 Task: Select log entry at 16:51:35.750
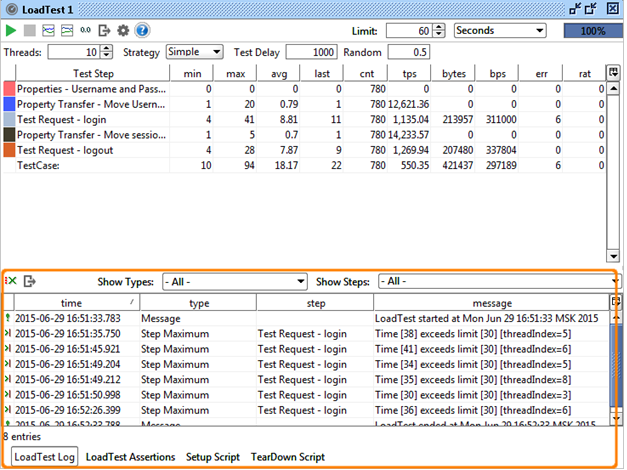(x=306, y=334)
